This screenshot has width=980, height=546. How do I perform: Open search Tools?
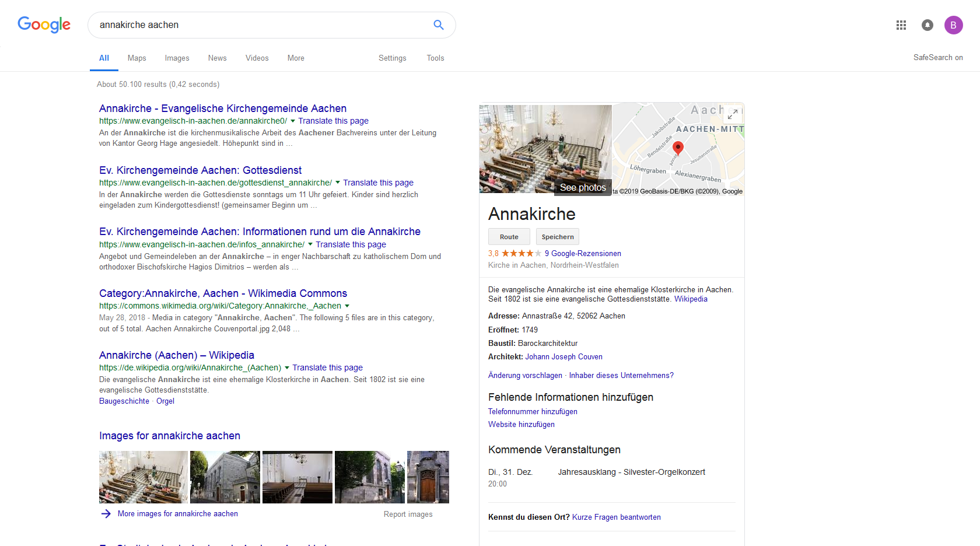coord(435,58)
